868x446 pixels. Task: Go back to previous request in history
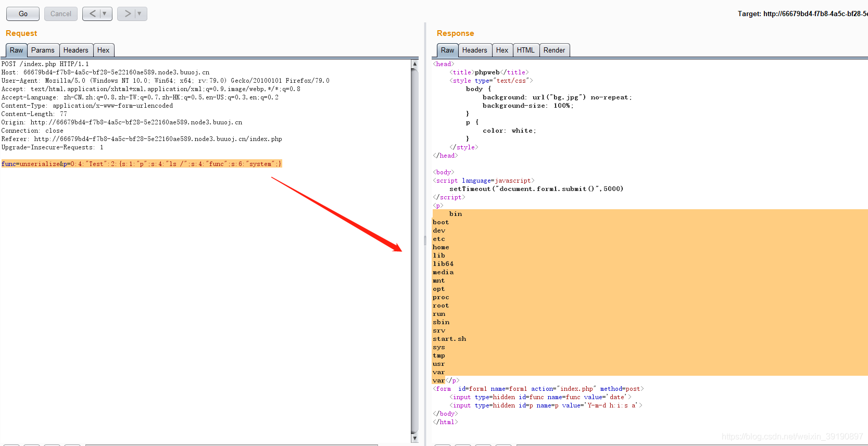click(93, 14)
